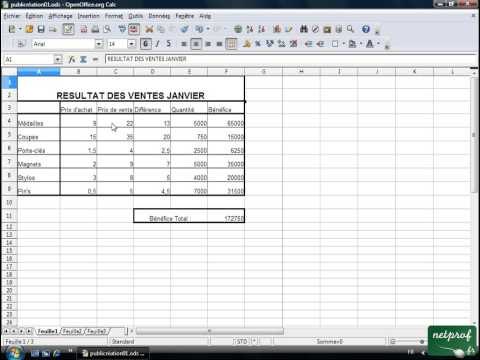Toggle Justified alignment
The image size is (480, 360).
point(219,44)
